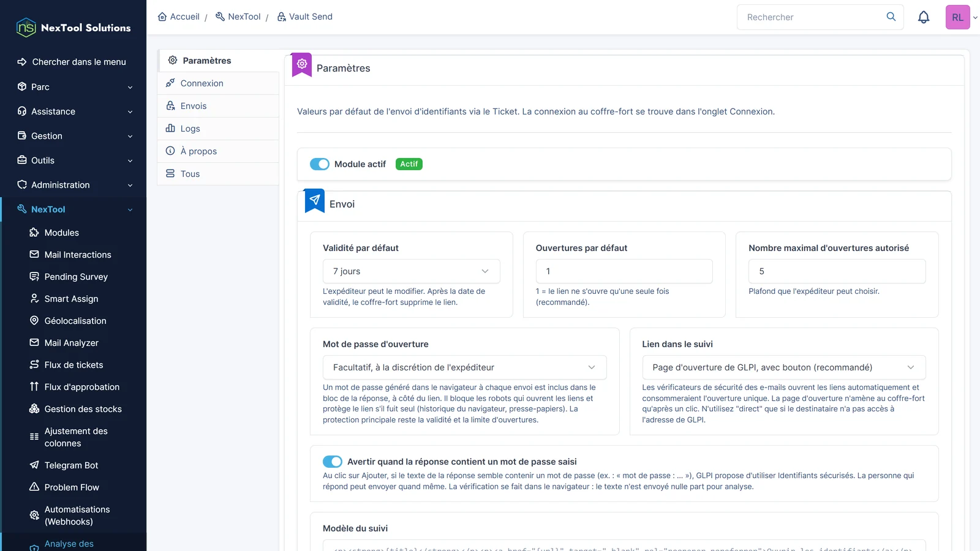Image resolution: width=980 pixels, height=551 pixels.
Task: Click the Accueil home icon
Action: 162,17
